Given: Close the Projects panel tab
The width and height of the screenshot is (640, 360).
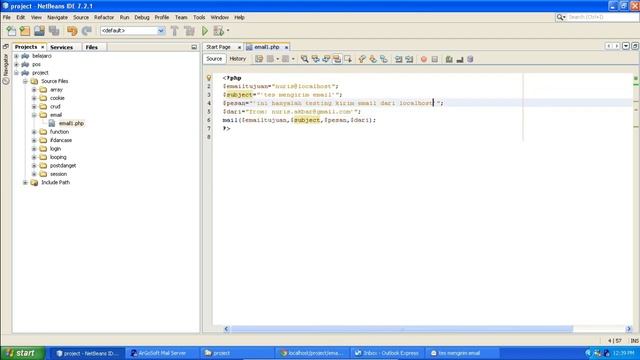Looking at the screenshot, I should click(x=42, y=47).
